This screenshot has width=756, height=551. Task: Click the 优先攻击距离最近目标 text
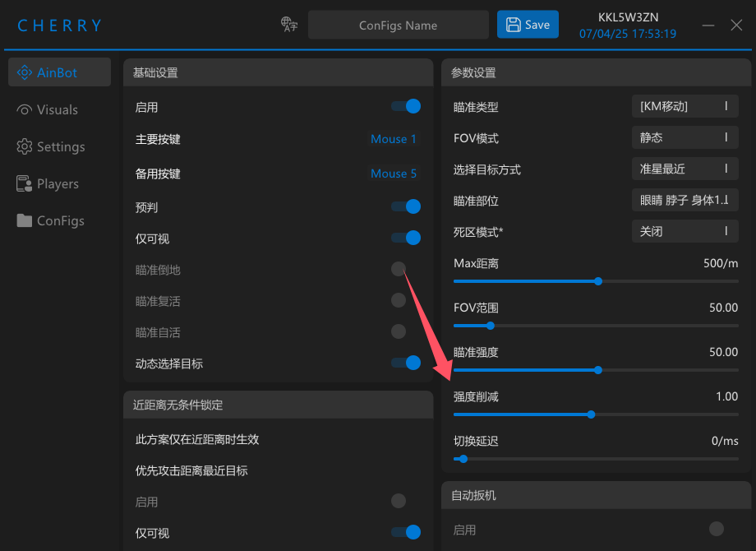coord(191,471)
